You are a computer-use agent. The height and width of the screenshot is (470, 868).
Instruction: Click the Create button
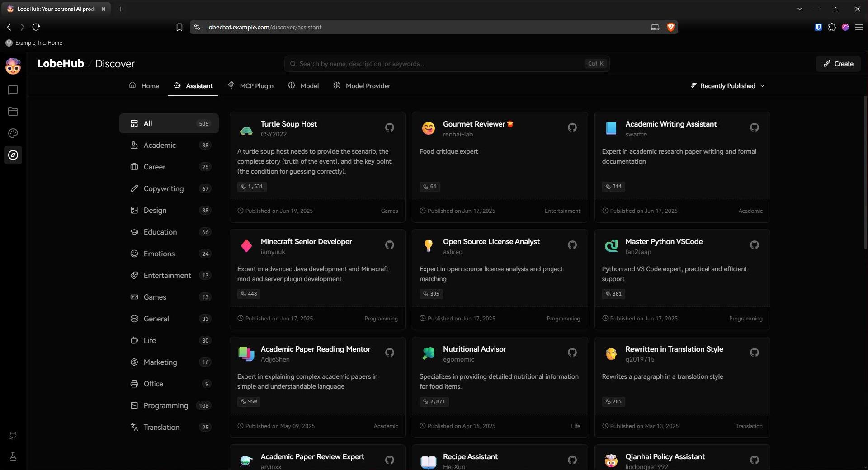[x=838, y=64]
